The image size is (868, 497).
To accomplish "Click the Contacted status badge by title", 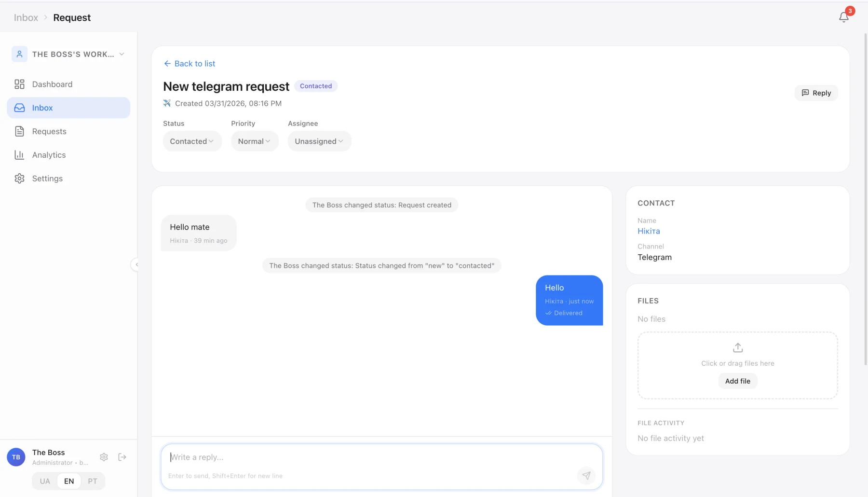I will point(316,86).
